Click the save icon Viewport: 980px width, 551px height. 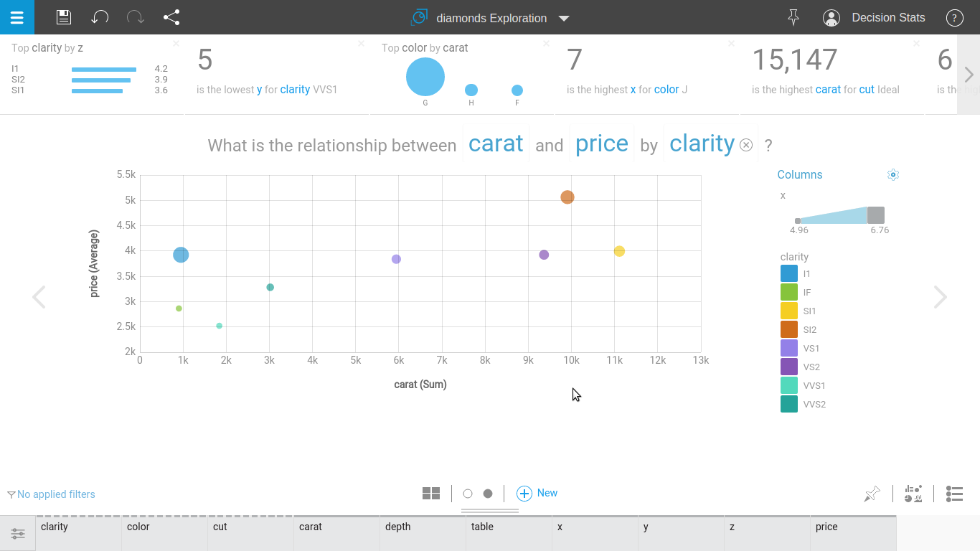pyautogui.click(x=64, y=17)
